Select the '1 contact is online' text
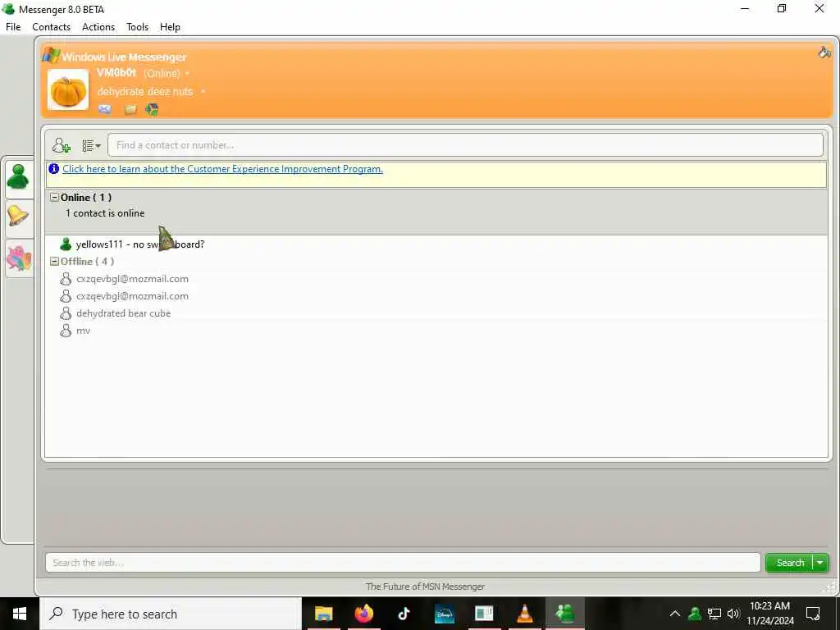Viewport: 840px width, 630px height. coord(105,213)
